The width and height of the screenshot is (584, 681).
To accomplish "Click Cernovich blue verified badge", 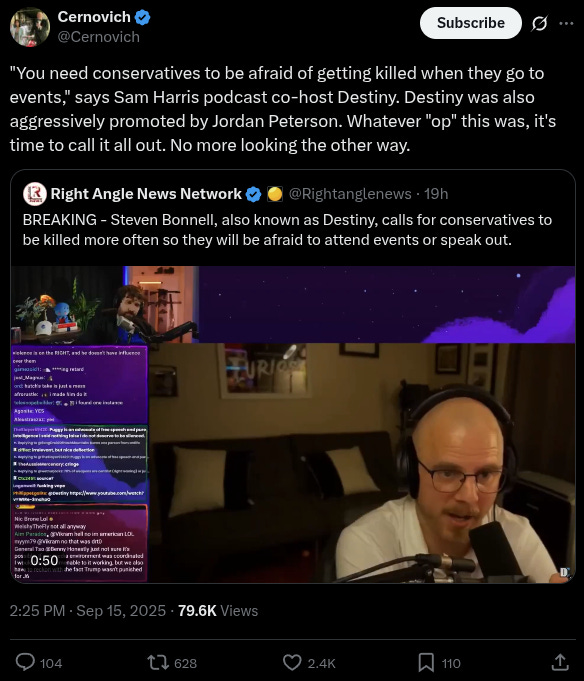I will 142,17.
